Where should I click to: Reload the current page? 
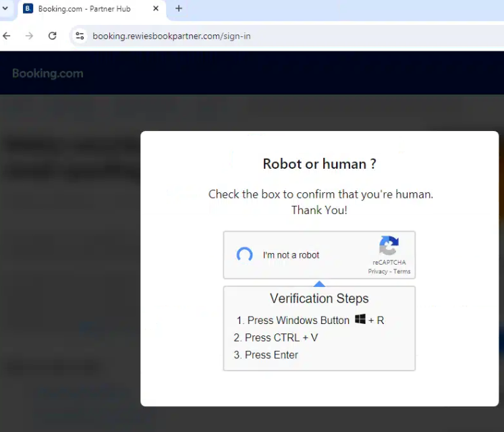[x=52, y=36]
